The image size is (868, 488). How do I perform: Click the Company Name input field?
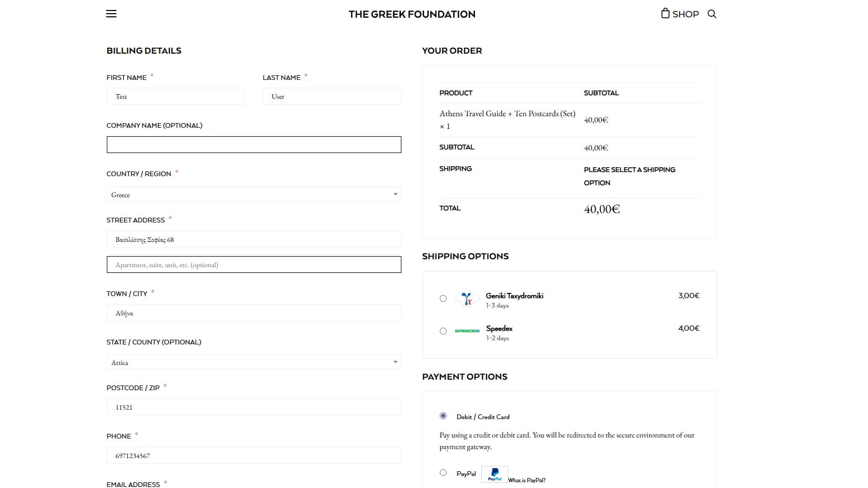coord(254,144)
